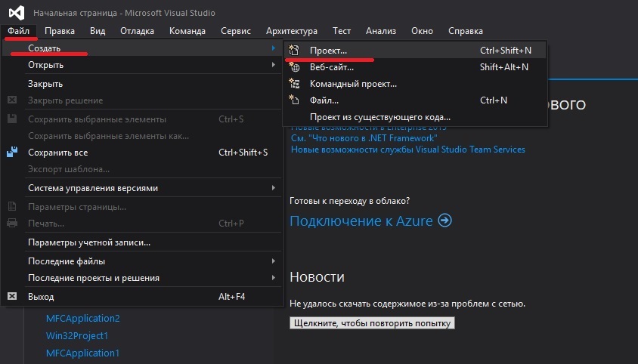Open the Visual Studio Team Services news link
This screenshot has width=638, height=364.
click(x=407, y=150)
